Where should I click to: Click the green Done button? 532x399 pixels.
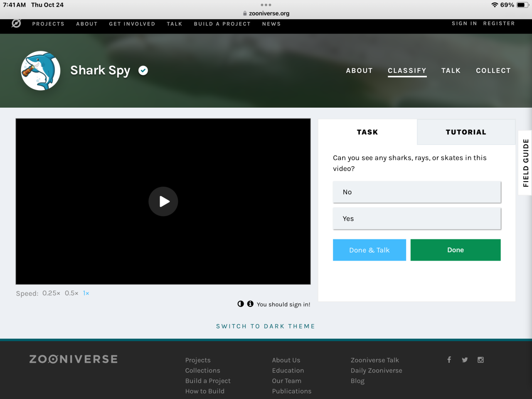pyautogui.click(x=456, y=250)
